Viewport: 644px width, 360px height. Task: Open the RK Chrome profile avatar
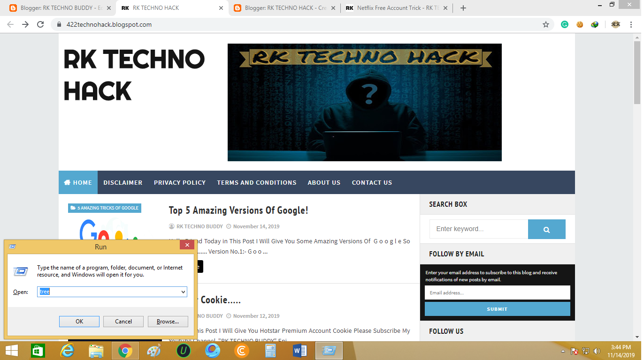[x=616, y=24]
